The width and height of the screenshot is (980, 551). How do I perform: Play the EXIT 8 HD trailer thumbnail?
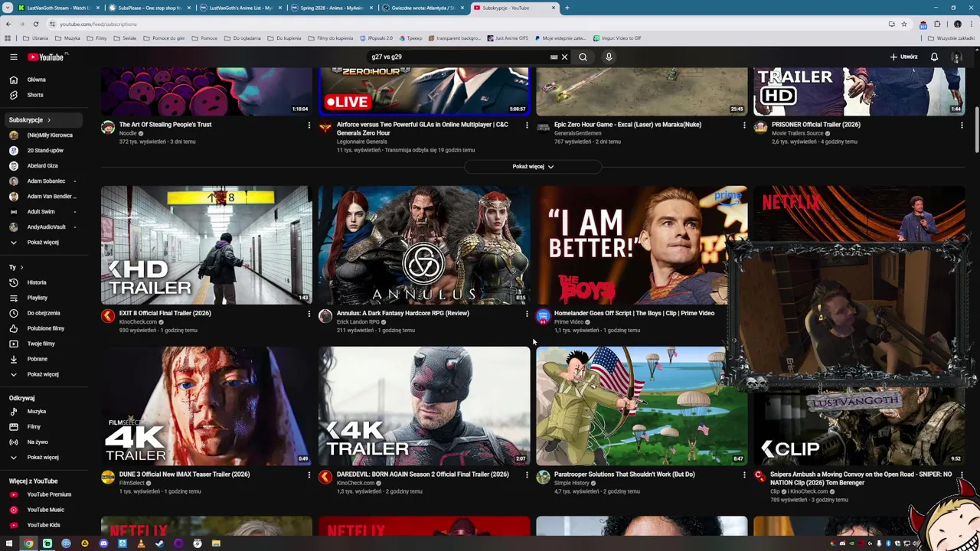click(x=207, y=245)
